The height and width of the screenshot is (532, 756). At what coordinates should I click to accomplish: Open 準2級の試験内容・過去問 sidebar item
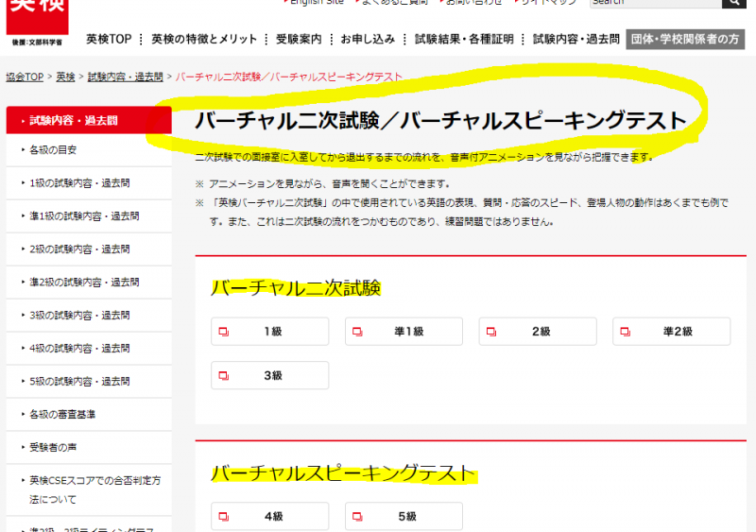(89, 283)
